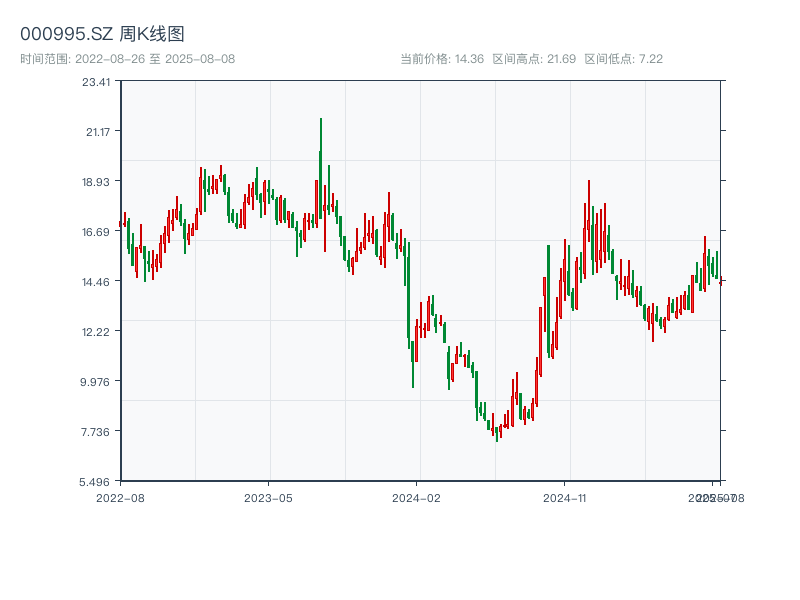Click the period low label 区间低点: 7.22
This screenshot has width=800, height=600.
(x=623, y=59)
